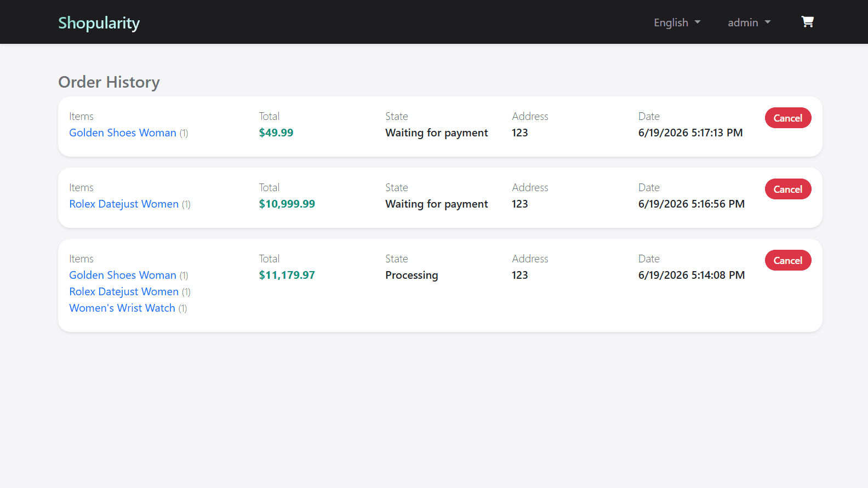Expand the English language dropdown
This screenshot has width=868, height=488.
click(x=677, y=22)
